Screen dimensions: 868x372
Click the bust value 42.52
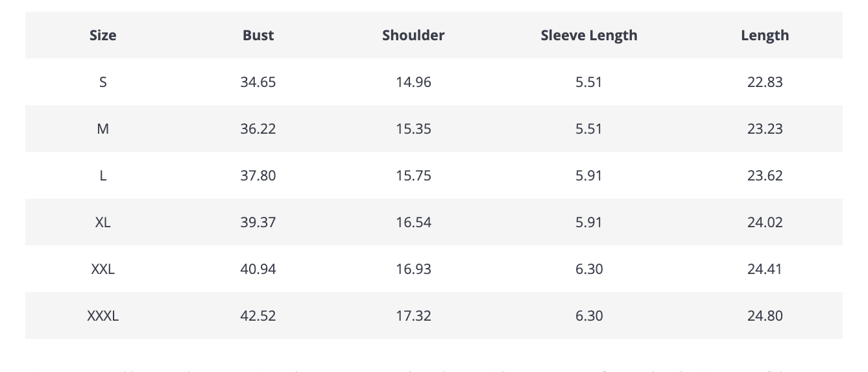tap(258, 316)
